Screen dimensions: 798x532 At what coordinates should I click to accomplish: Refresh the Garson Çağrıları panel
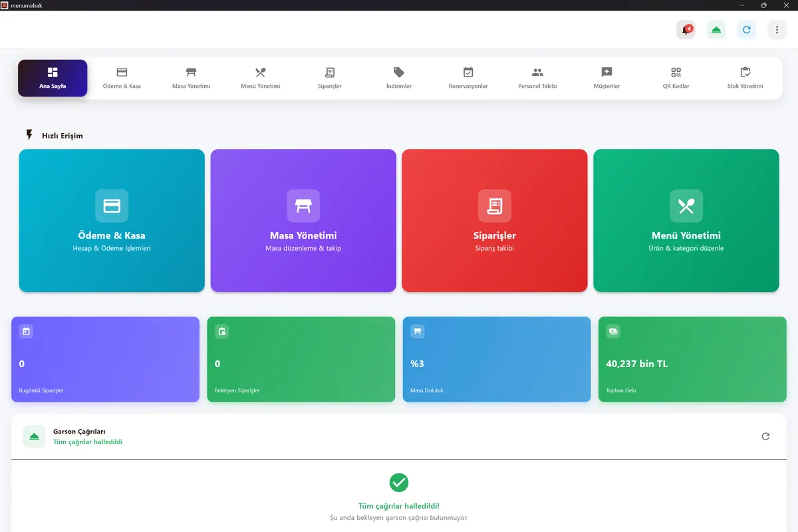(x=765, y=436)
